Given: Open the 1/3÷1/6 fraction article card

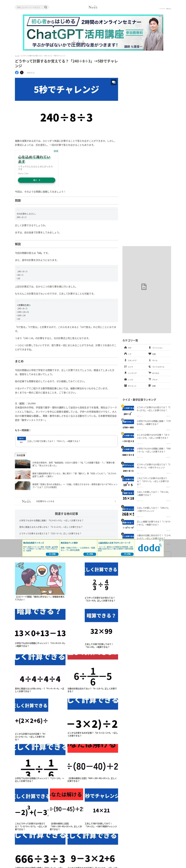Looking at the screenshot, I should 40,763.
